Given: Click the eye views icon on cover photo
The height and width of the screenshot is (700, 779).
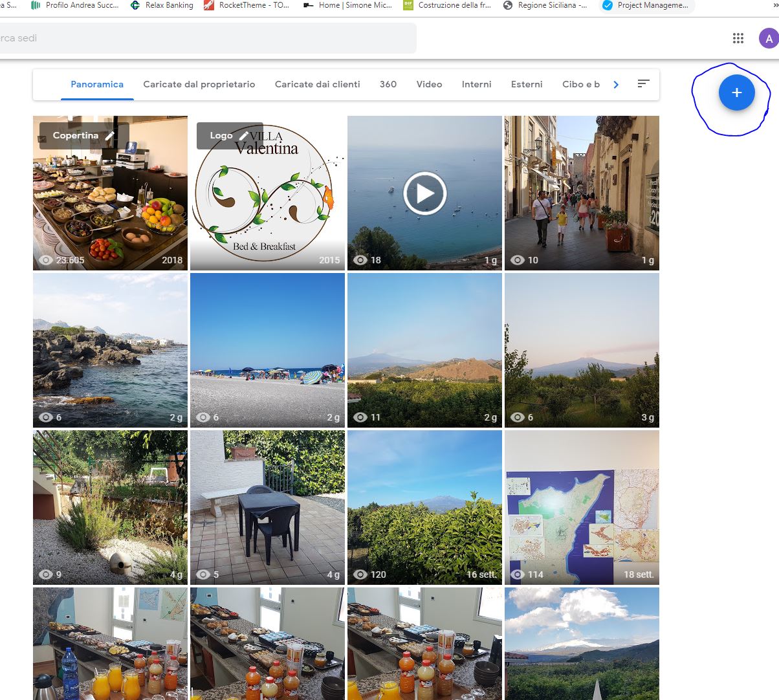Looking at the screenshot, I should tap(46, 260).
